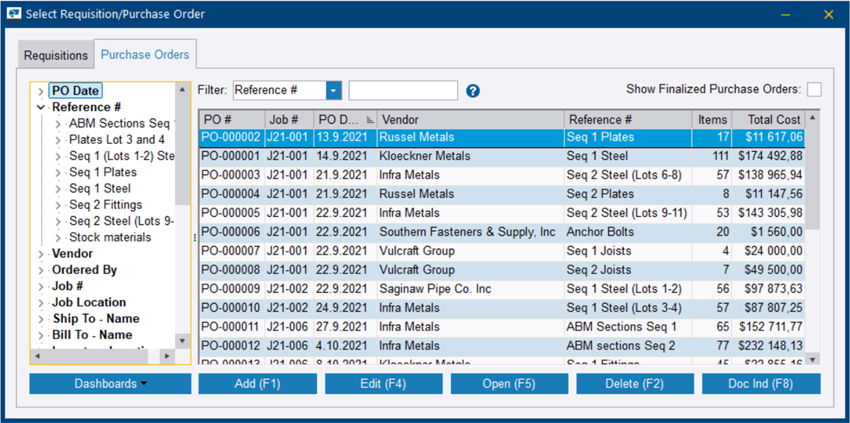Click the application icon in title bar
The height and width of the screenshot is (423, 850).
pos(13,14)
